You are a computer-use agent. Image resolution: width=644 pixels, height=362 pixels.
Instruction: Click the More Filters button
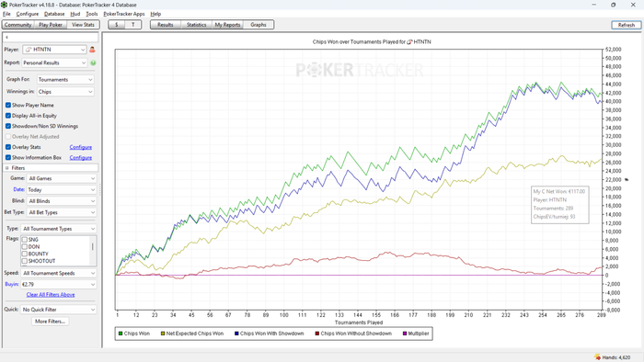[x=50, y=322]
